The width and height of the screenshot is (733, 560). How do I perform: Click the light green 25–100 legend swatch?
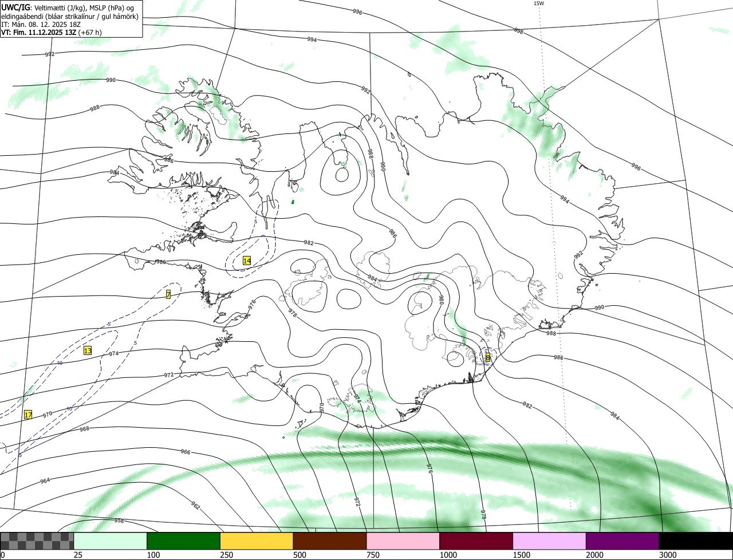click(x=111, y=541)
